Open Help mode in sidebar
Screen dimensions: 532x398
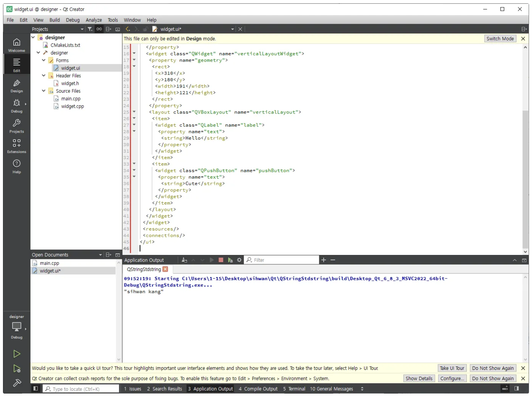[17, 167]
